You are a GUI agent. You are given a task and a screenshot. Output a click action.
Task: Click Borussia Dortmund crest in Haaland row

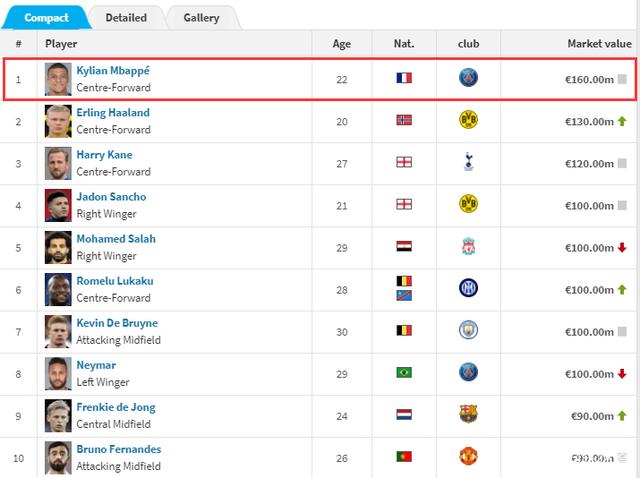coord(468,120)
